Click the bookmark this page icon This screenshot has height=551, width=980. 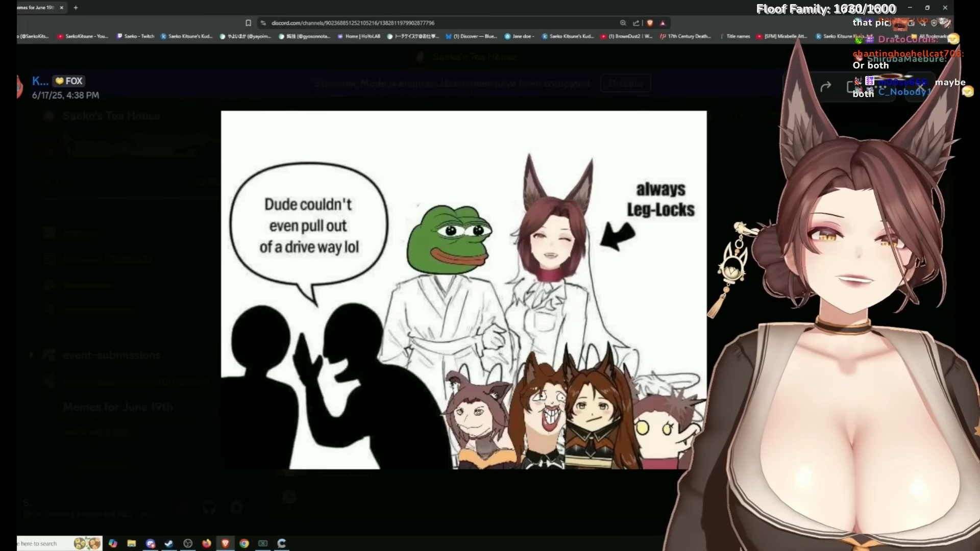point(248,23)
